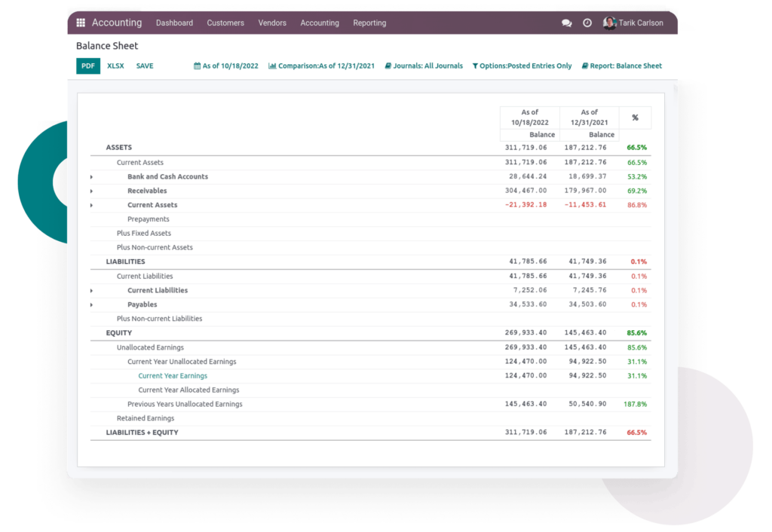The image size is (772, 532).
Task: Open the Dashboard menu
Action: [174, 23]
